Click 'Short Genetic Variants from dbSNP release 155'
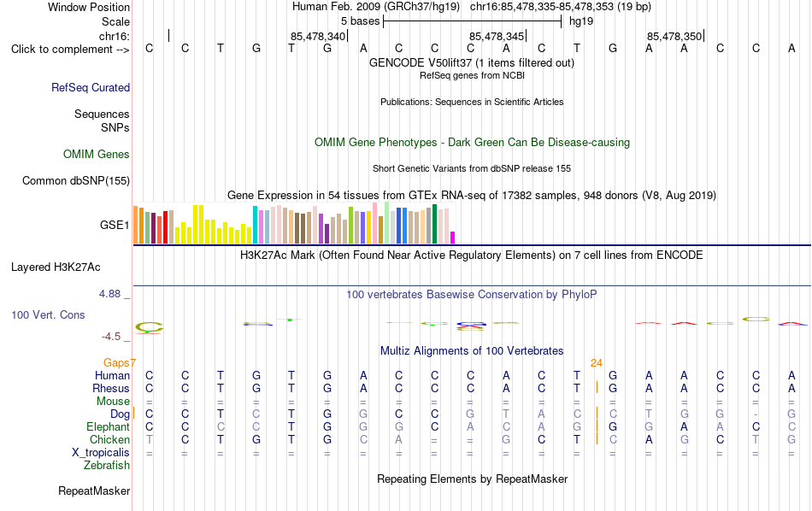 point(472,169)
